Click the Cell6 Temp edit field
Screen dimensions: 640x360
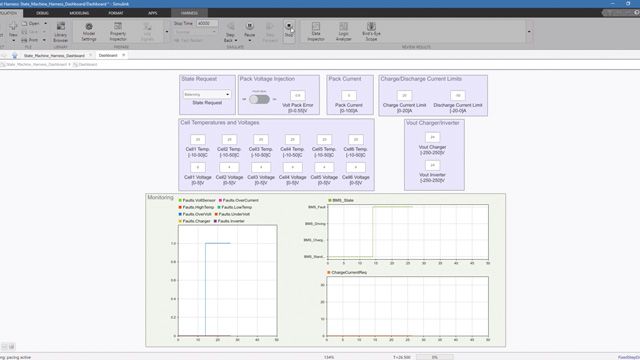click(x=356, y=140)
